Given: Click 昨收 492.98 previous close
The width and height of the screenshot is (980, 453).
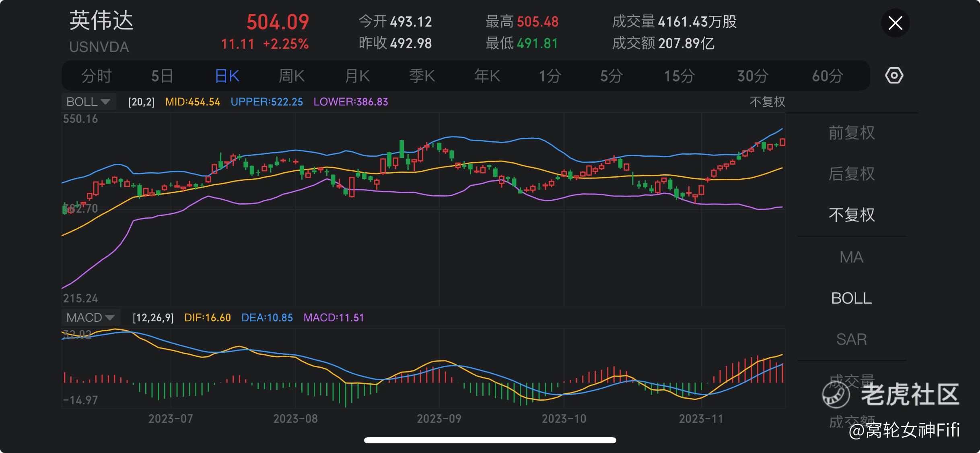Looking at the screenshot, I should tap(395, 43).
